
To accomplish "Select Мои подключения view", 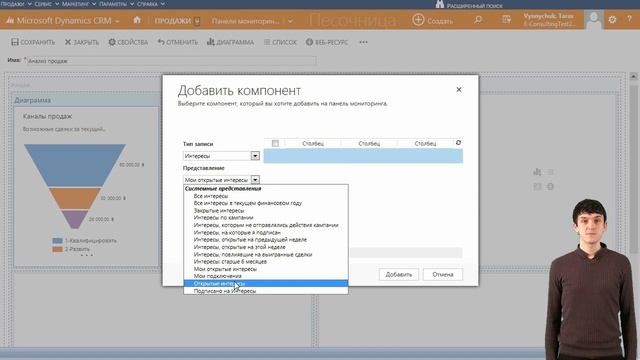I will pos(218,276).
